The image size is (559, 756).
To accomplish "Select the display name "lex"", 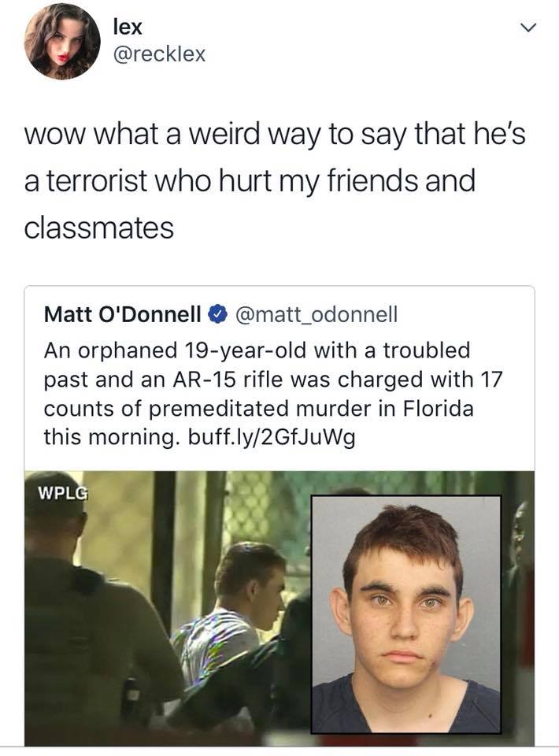I will tap(128, 27).
